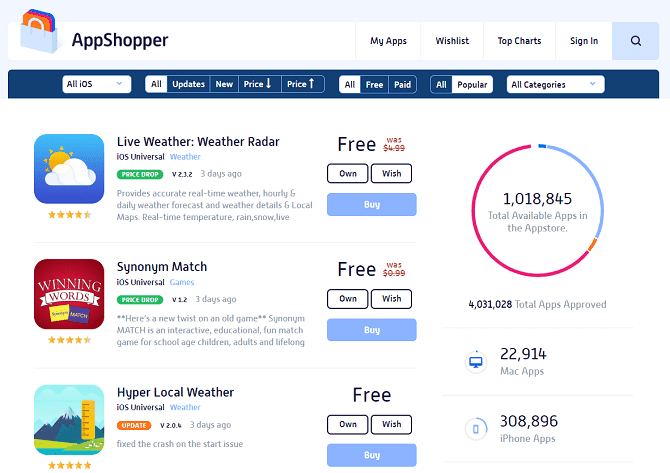This screenshot has width=670, height=473.
Task: Click the Mac Apps monitor icon
Action: (476, 362)
